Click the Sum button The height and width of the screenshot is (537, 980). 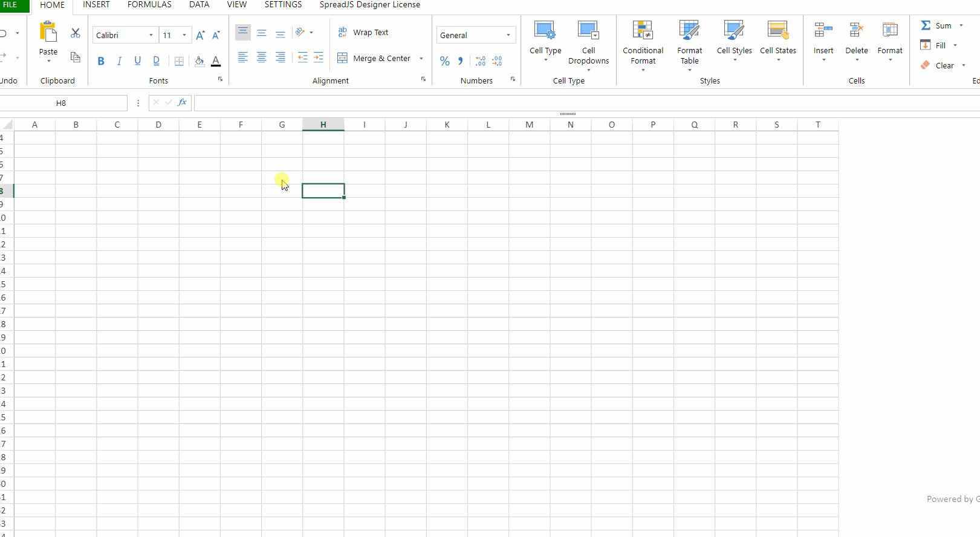(x=936, y=25)
